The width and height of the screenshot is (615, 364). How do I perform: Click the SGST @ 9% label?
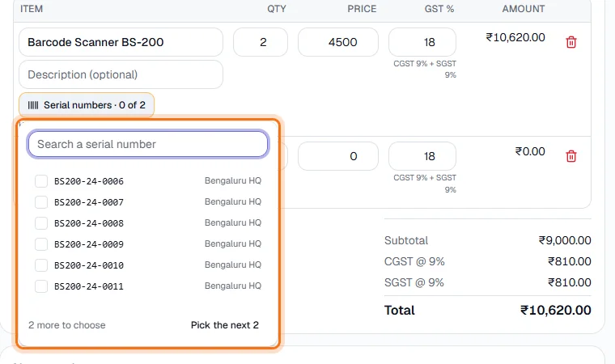[414, 283]
